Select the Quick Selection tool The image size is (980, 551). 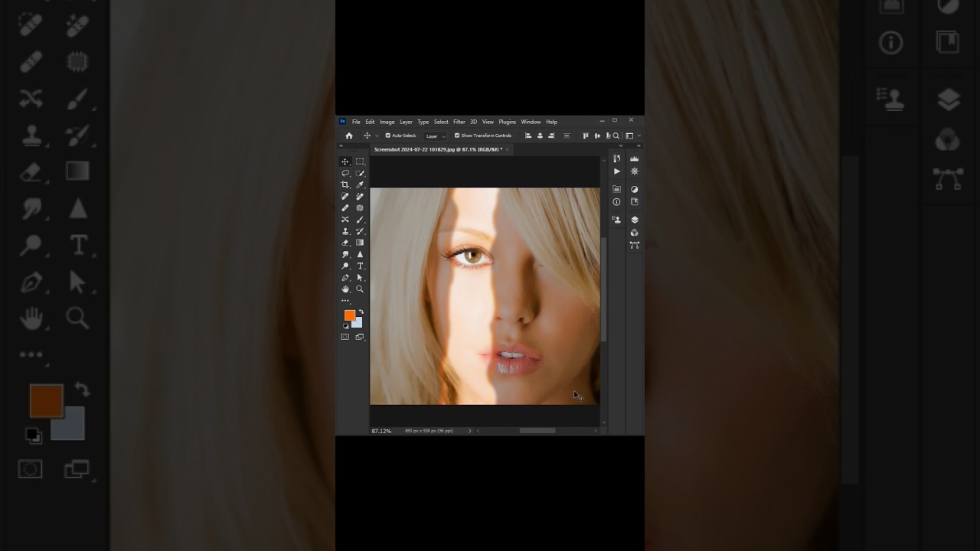(x=360, y=173)
